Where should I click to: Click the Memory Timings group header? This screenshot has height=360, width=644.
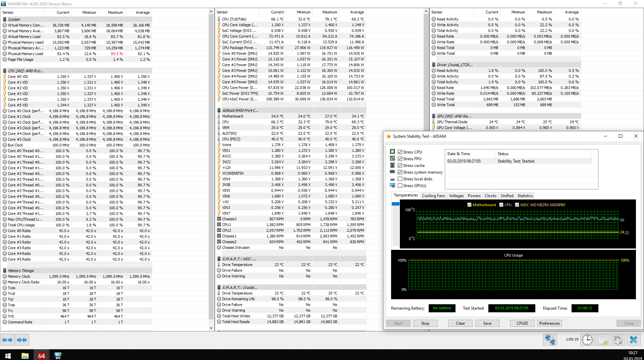[x=76, y=271]
